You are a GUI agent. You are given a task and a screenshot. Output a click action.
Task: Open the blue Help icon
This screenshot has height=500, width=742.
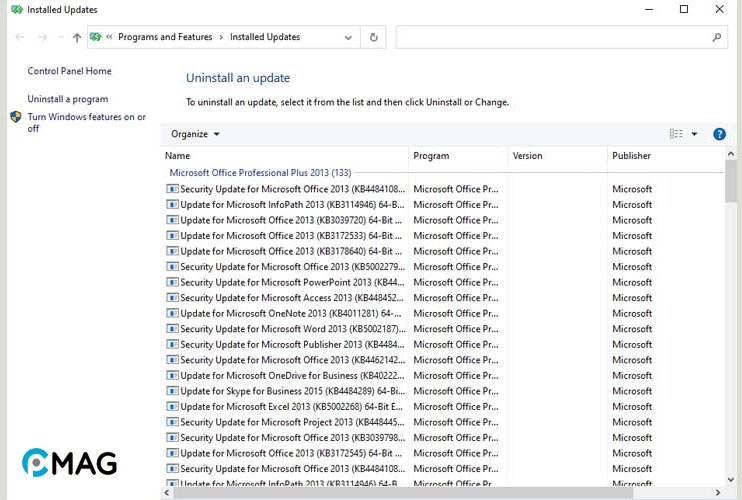(x=719, y=134)
